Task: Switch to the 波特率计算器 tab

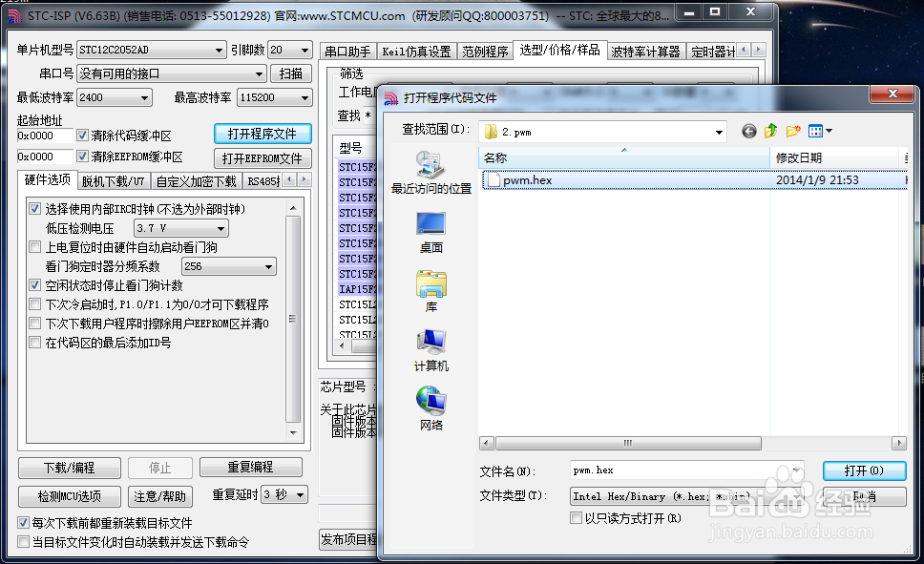Action: [645, 52]
